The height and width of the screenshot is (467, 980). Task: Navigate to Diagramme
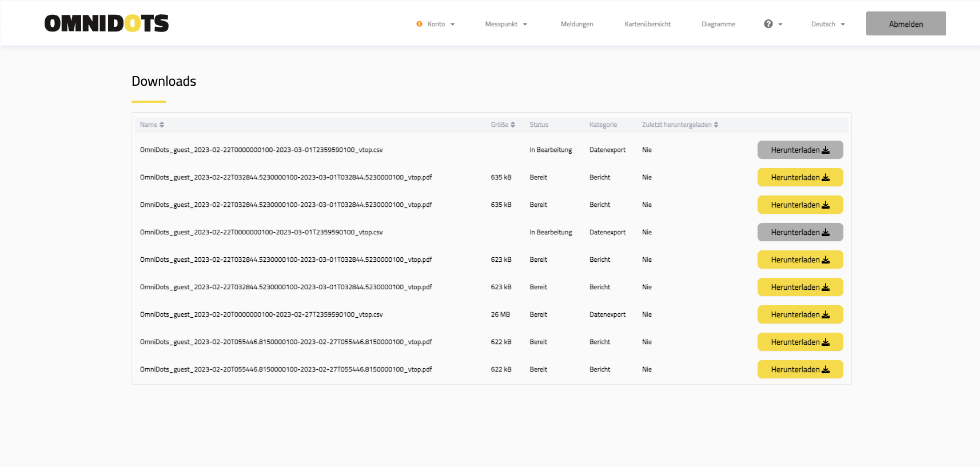[718, 24]
